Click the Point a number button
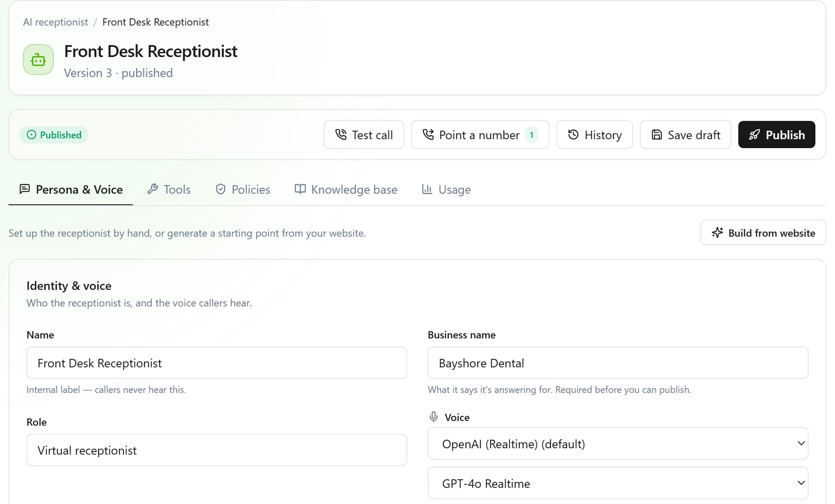835x504 pixels. pos(480,135)
